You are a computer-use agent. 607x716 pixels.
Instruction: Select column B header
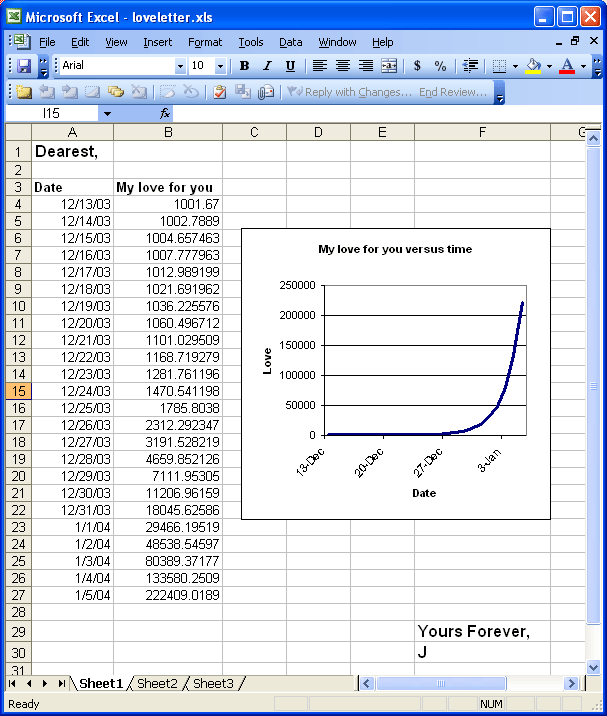click(x=168, y=133)
